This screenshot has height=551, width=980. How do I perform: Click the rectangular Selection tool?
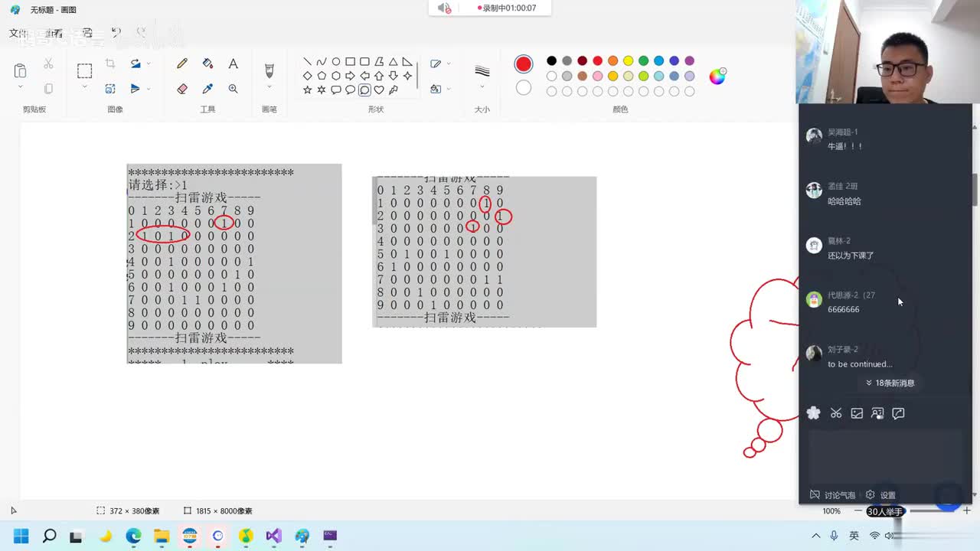84,71
